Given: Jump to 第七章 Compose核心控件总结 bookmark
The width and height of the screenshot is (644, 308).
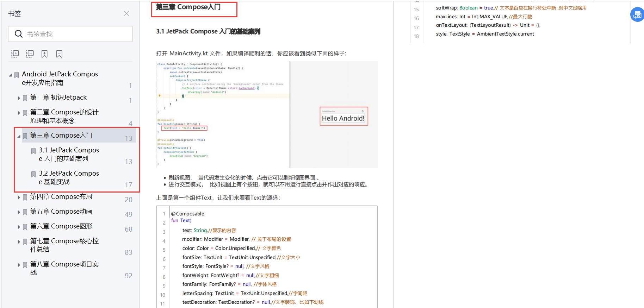Looking at the screenshot, I should [x=64, y=245].
